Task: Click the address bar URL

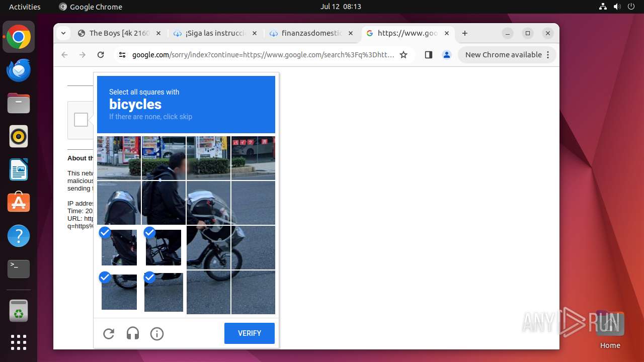Action: tap(263, 55)
